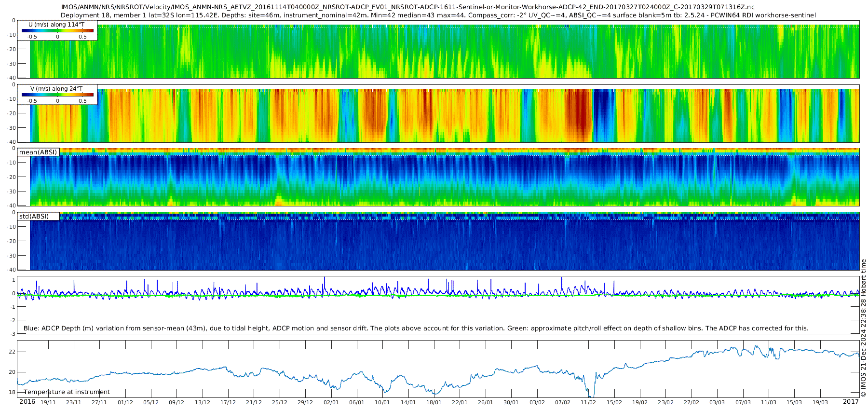Click the V velocity colorbar legend

point(57,95)
